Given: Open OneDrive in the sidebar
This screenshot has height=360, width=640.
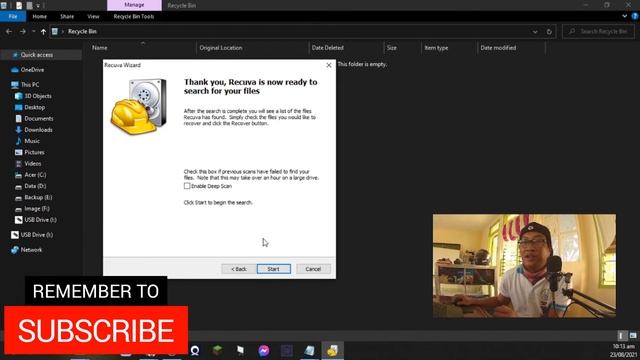Looking at the screenshot, I should [32, 70].
